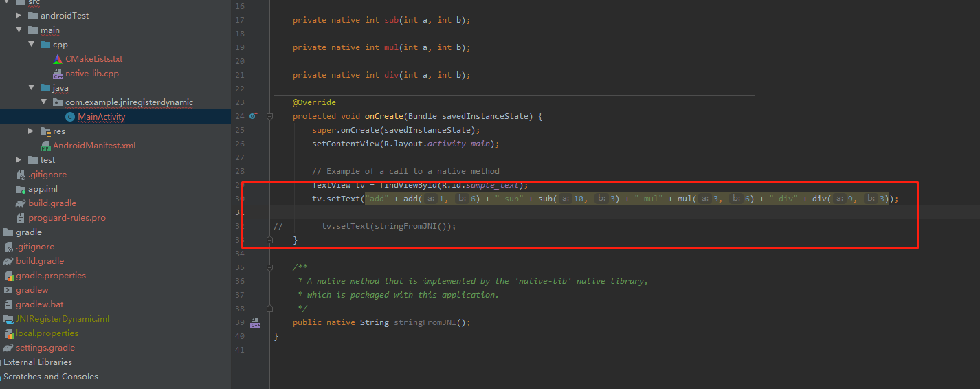Select proguard-rules.pro in project tree
Viewport: 980px width, 389px height.
67,218
